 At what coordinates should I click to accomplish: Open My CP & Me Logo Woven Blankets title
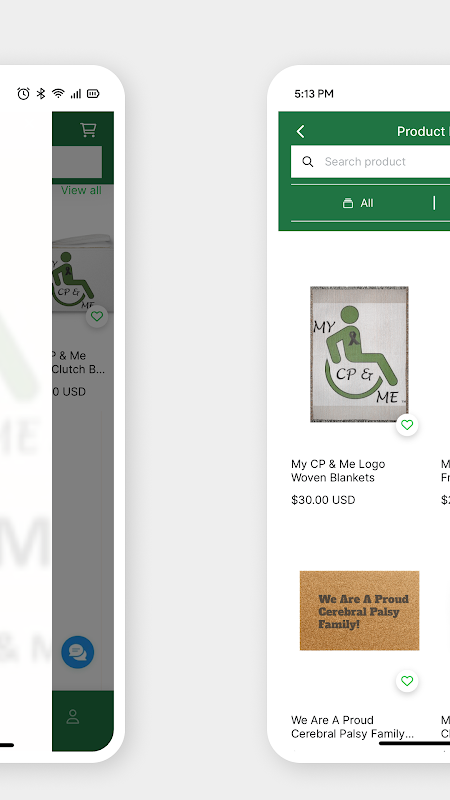click(338, 471)
